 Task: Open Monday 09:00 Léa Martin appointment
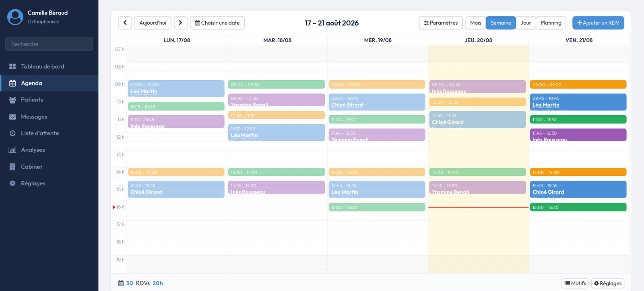coord(176,89)
